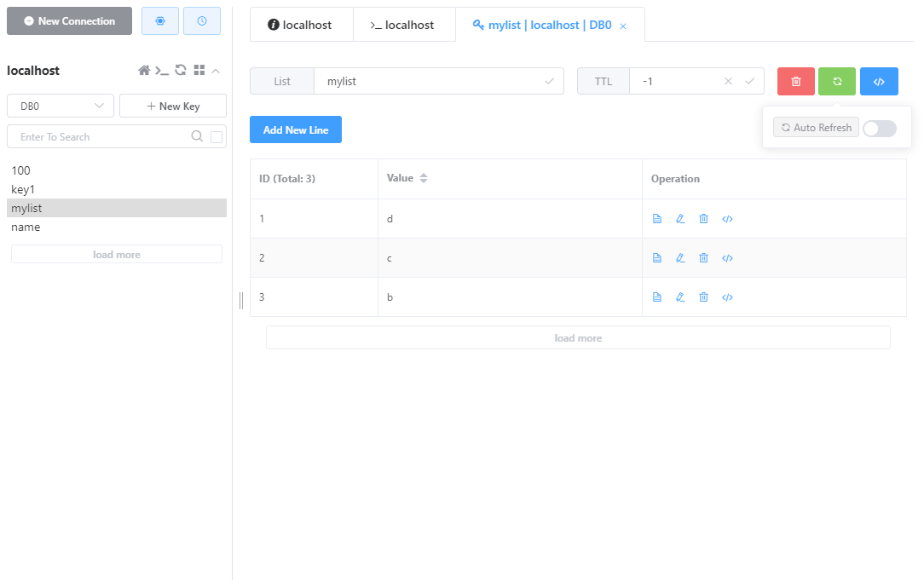
Task: Switch to the localhost info tab
Action: [x=301, y=25]
